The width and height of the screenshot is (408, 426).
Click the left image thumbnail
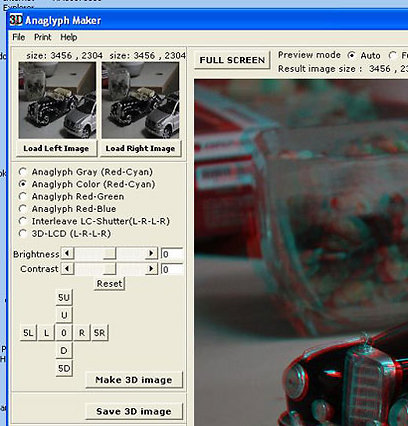click(x=57, y=100)
